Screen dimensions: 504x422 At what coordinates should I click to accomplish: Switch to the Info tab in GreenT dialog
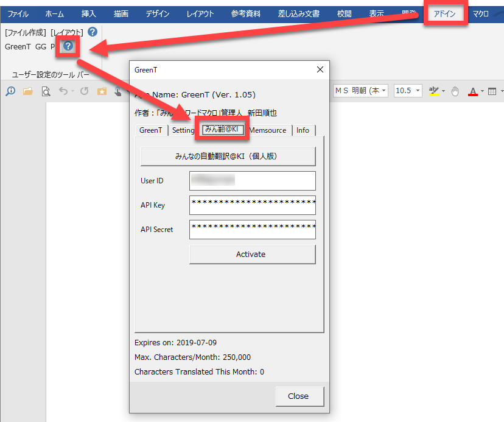tap(303, 130)
